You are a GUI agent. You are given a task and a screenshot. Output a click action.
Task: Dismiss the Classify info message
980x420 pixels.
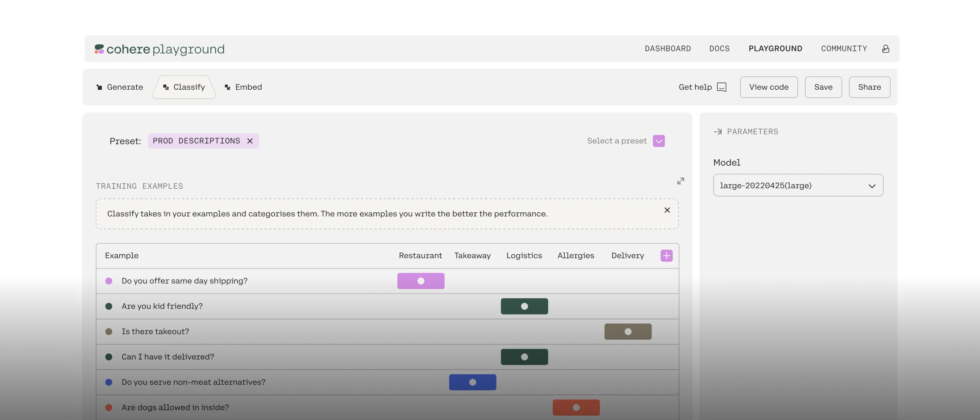coord(667,210)
